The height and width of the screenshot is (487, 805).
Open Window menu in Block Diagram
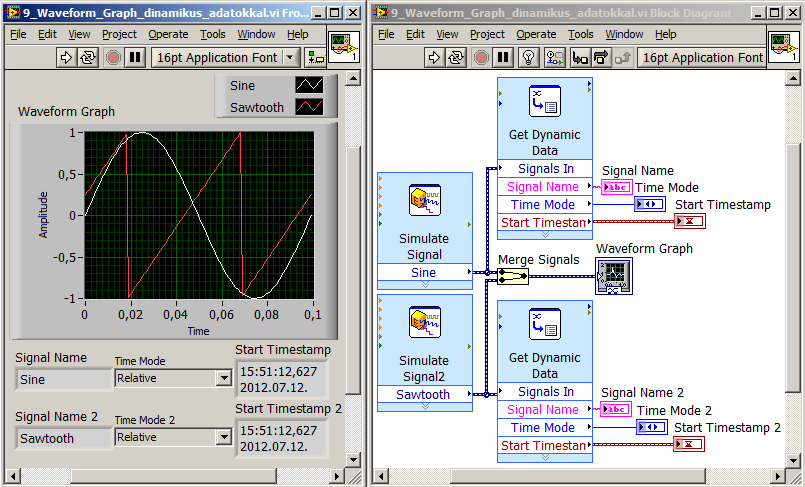(624, 34)
